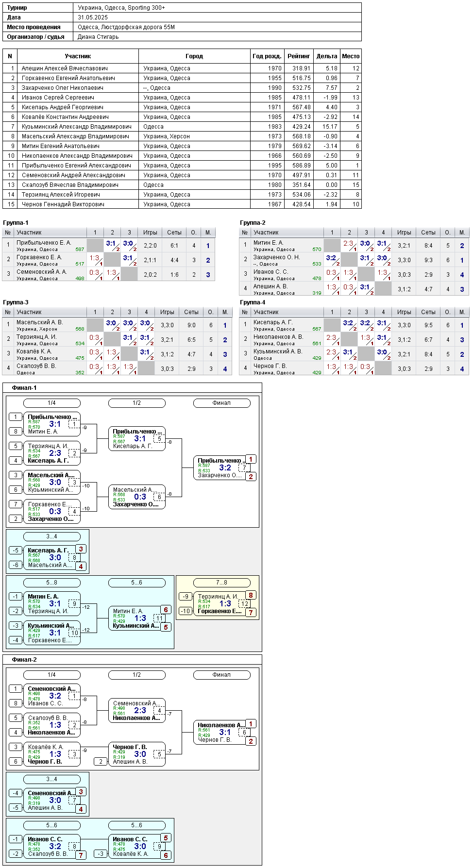Click the 'Год рожд.' column header

[267, 56]
